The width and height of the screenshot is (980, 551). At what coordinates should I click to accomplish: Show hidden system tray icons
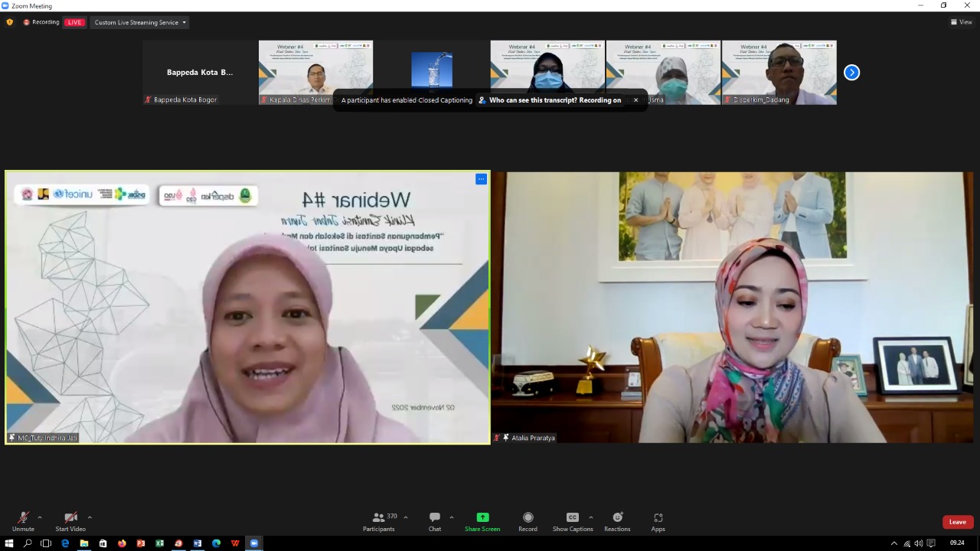(x=893, y=543)
